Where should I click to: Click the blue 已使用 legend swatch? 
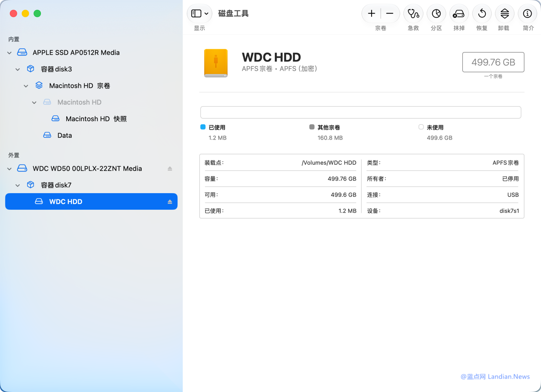click(203, 127)
